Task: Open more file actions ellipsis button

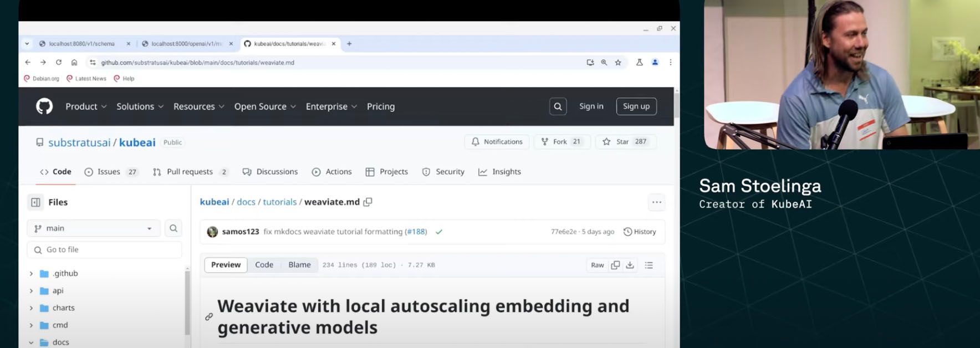Action: coord(657,202)
